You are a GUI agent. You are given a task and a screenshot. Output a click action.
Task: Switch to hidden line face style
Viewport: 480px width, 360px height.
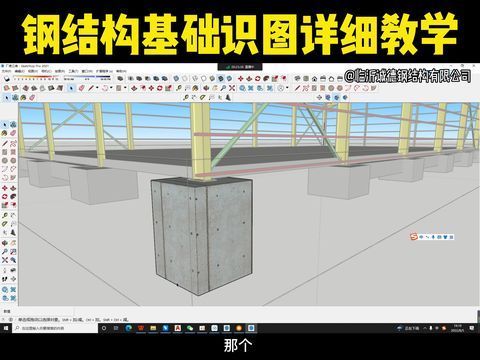[204, 79]
